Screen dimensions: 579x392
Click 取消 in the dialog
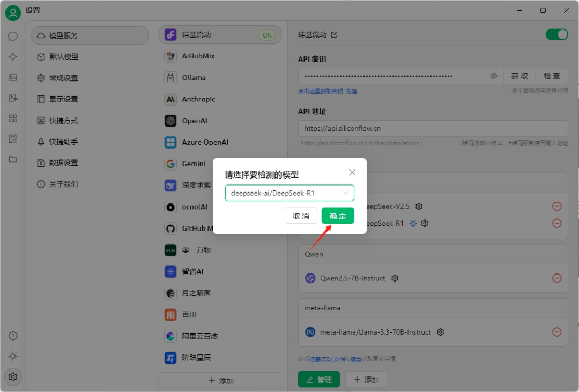[301, 216]
